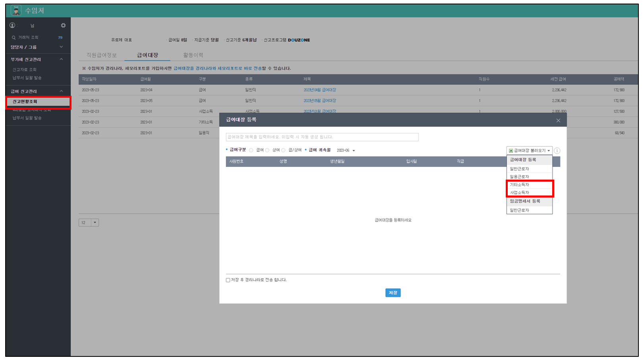Click the Excel icon on 급여대장 불러오기
Screen dimensions: 644x362
click(511, 151)
